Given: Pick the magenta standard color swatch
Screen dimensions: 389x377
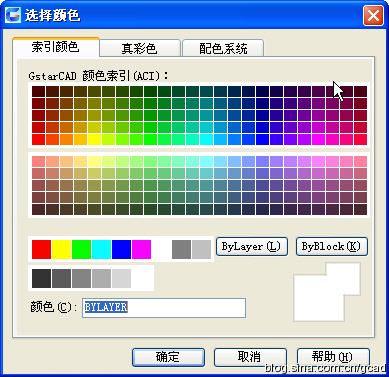Looking at the screenshot, I should click(141, 249).
